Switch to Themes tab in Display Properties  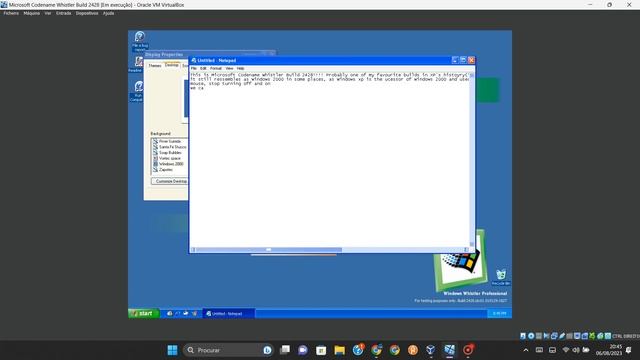(155, 66)
